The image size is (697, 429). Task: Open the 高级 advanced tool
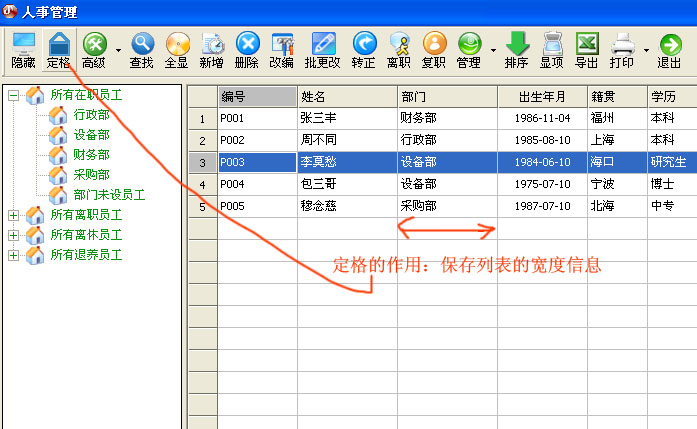94,50
